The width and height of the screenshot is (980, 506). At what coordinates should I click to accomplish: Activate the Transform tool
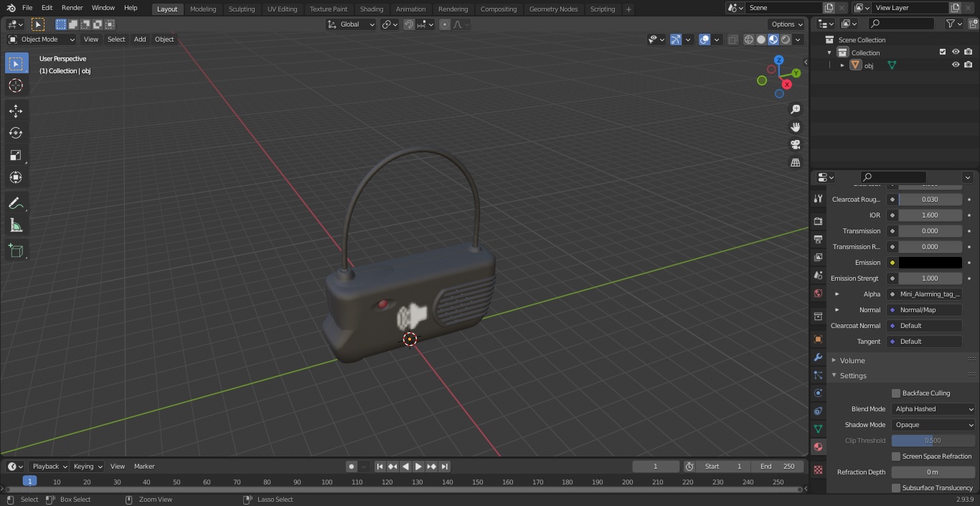pyautogui.click(x=16, y=177)
